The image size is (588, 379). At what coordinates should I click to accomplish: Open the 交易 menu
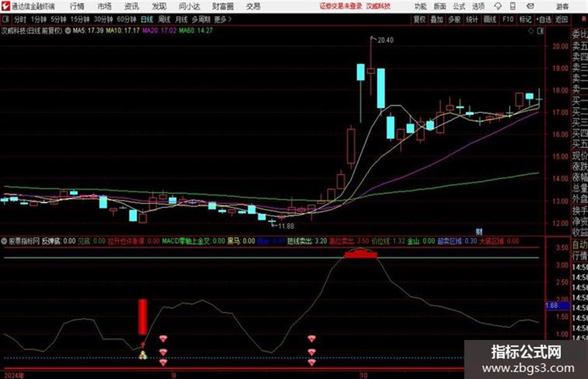pyautogui.click(x=253, y=6)
